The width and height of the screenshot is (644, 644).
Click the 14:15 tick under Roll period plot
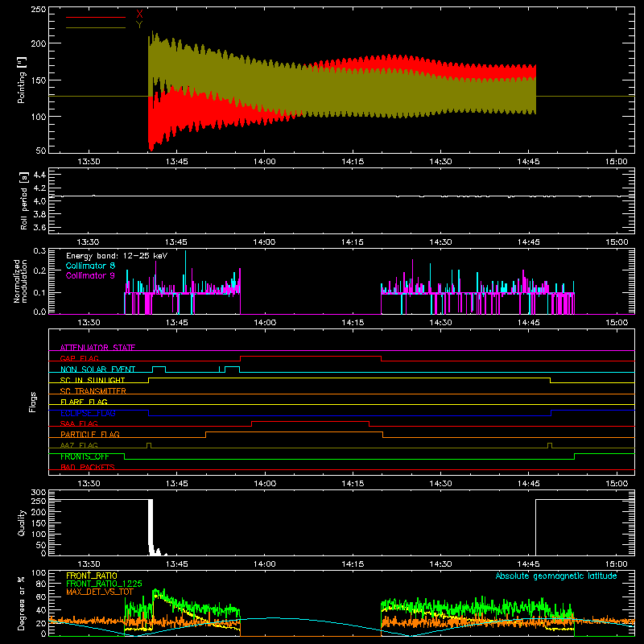tap(353, 242)
